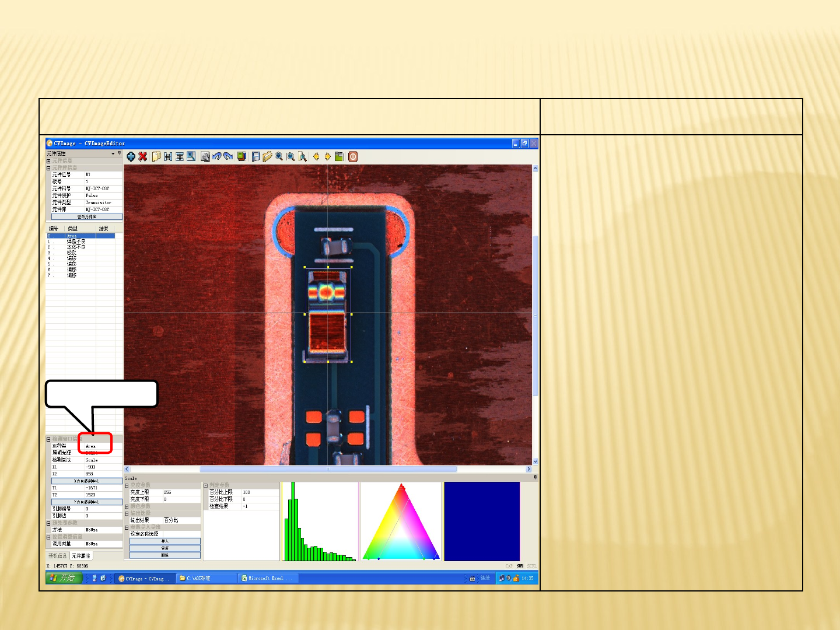Click the 亮度下限 value field
The image size is (840, 630).
point(181,499)
